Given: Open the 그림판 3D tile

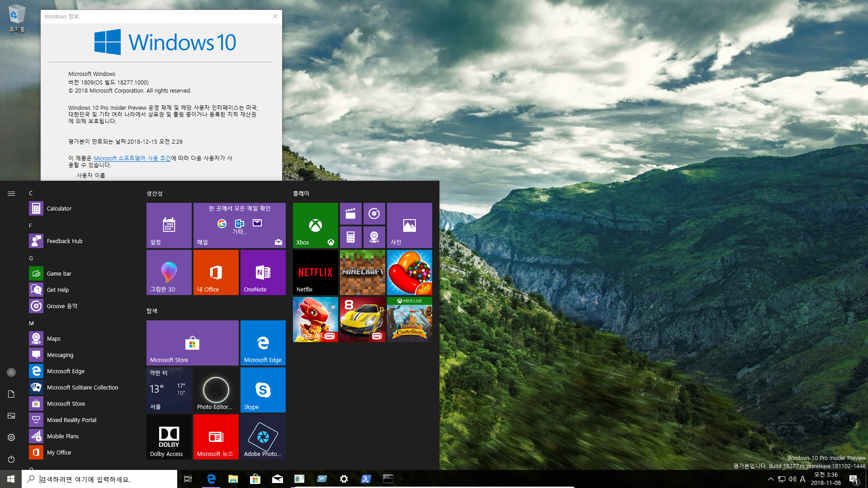Looking at the screenshot, I should coord(169,272).
